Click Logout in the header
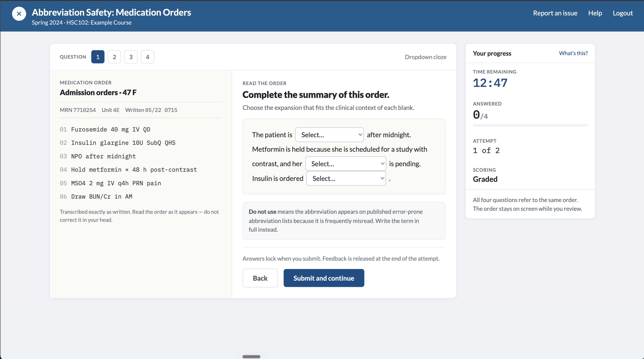This screenshot has height=359, width=644. click(x=622, y=13)
